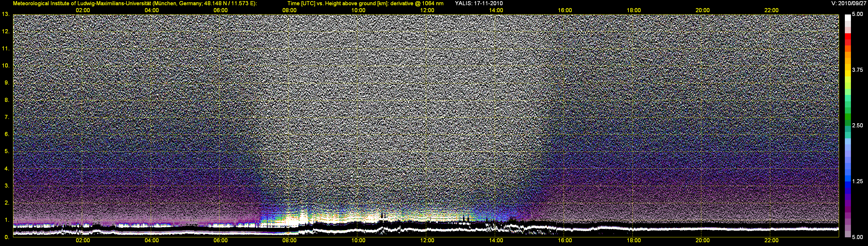Viewport: 868px width, 246px height.
Task: Click the 9. height axis label
Action: click(7, 82)
